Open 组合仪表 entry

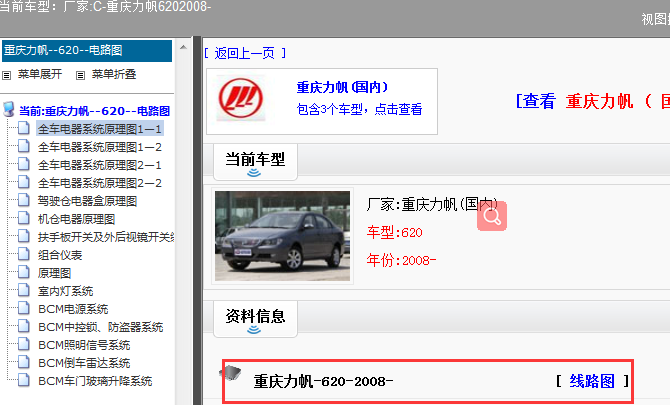pyautogui.click(x=60, y=255)
